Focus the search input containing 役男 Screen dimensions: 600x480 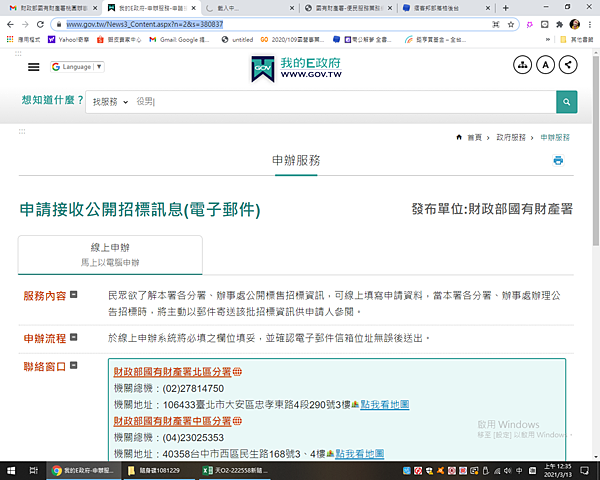pos(344,102)
